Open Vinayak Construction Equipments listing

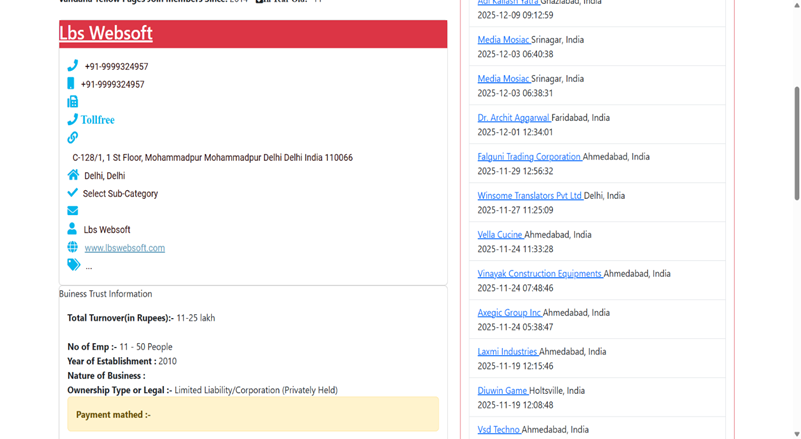pos(539,274)
